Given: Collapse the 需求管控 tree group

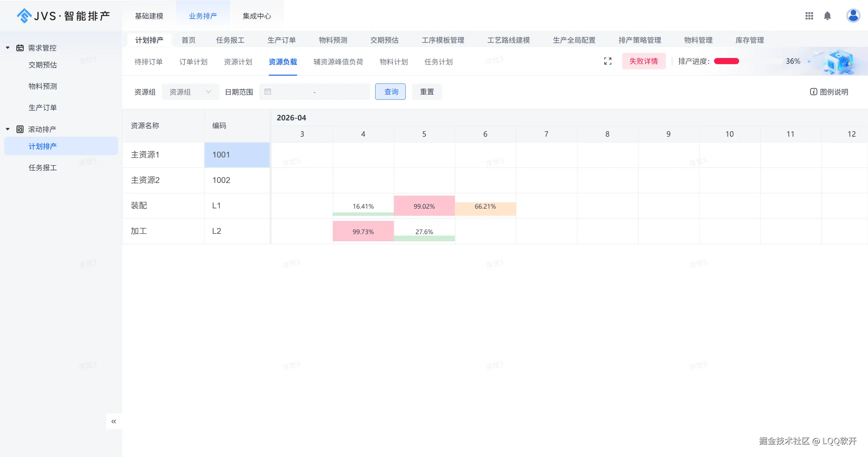Looking at the screenshot, I should pos(7,48).
